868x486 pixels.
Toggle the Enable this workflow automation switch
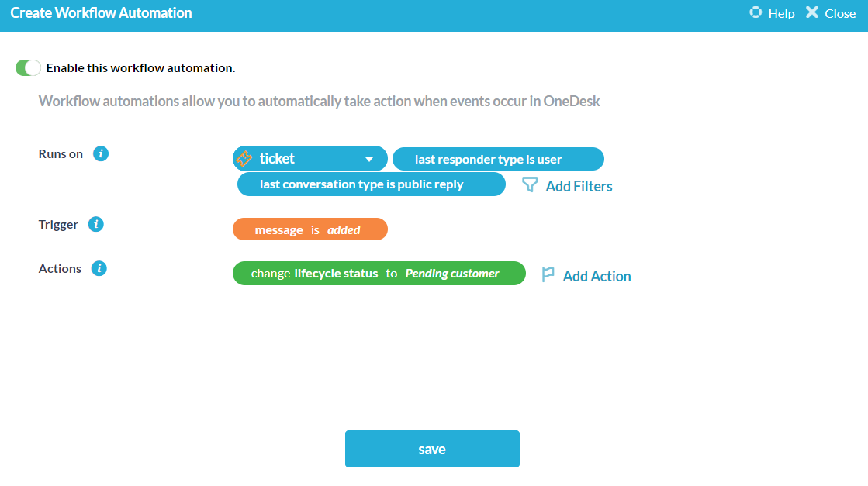pos(28,68)
